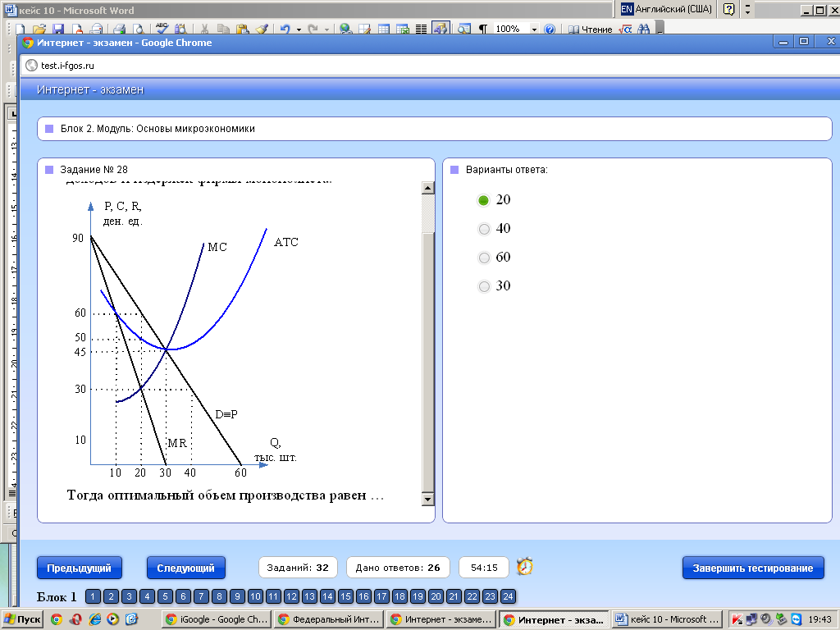Switch to iGoogle Chrome taskbar window
The width and height of the screenshot is (840, 630).
217,619
